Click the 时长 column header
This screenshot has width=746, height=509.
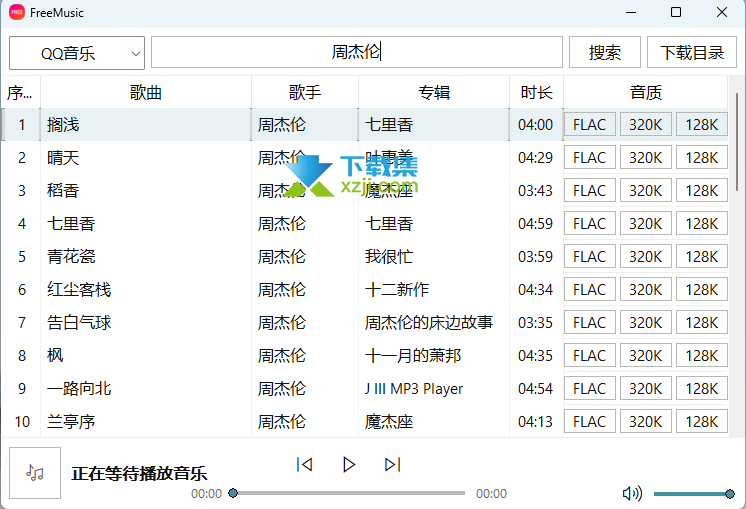click(x=536, y=92)
